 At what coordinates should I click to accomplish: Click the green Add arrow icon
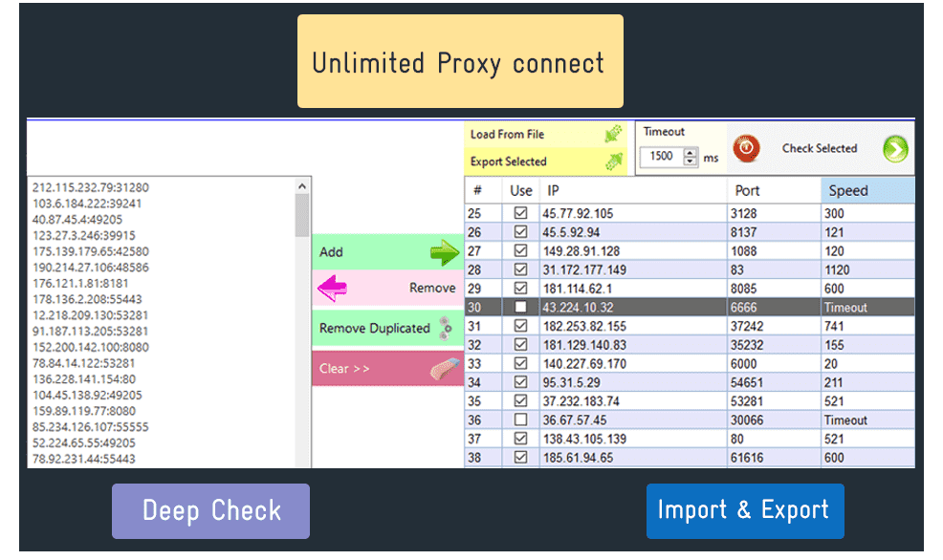(x=444, y=253)
